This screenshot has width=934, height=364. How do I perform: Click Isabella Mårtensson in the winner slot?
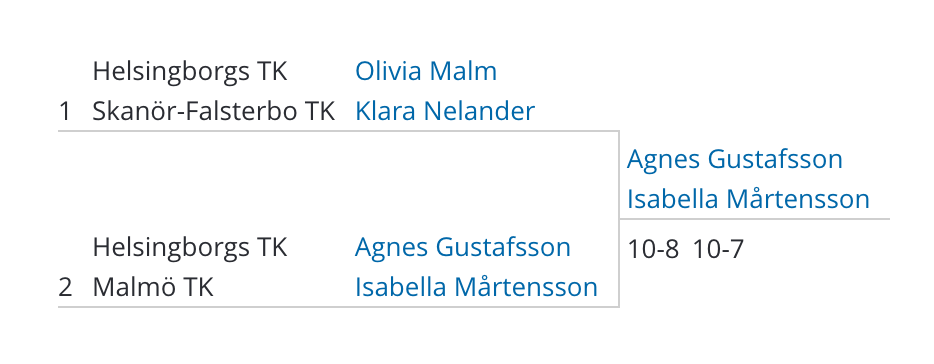748,199
